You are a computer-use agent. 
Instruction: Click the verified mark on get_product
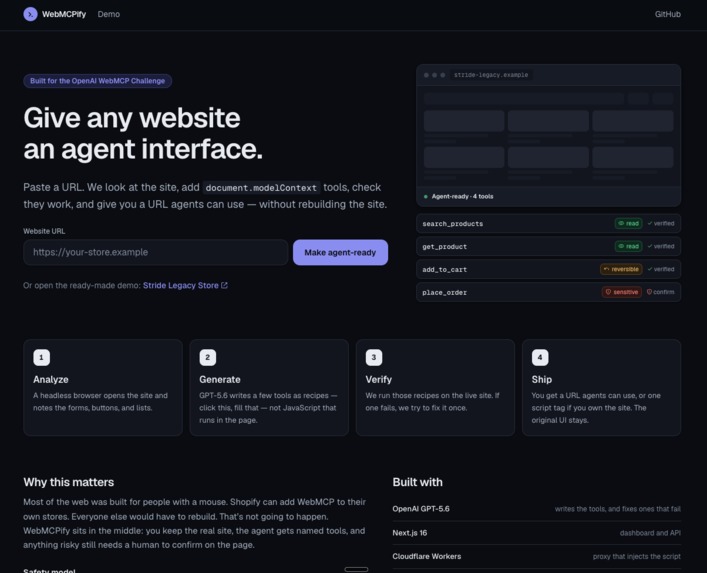click(x=661, y=247)
